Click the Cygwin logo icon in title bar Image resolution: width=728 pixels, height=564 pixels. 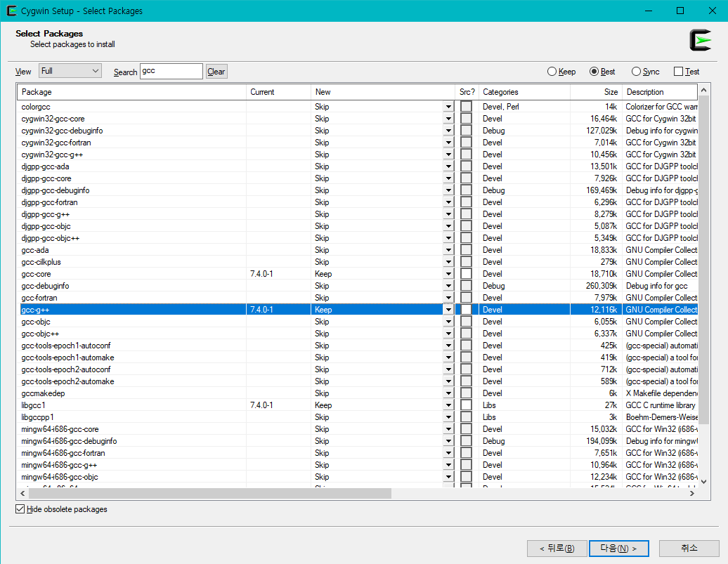12,11
